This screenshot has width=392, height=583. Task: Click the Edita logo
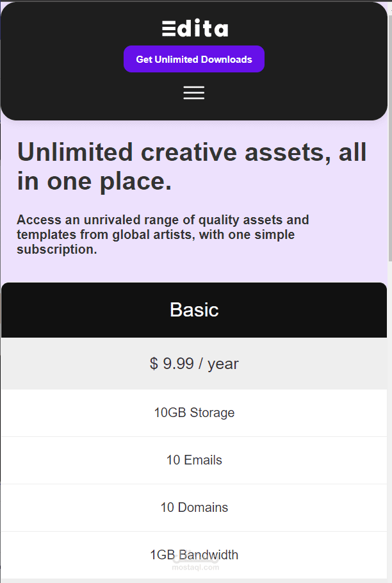point(195,29)
